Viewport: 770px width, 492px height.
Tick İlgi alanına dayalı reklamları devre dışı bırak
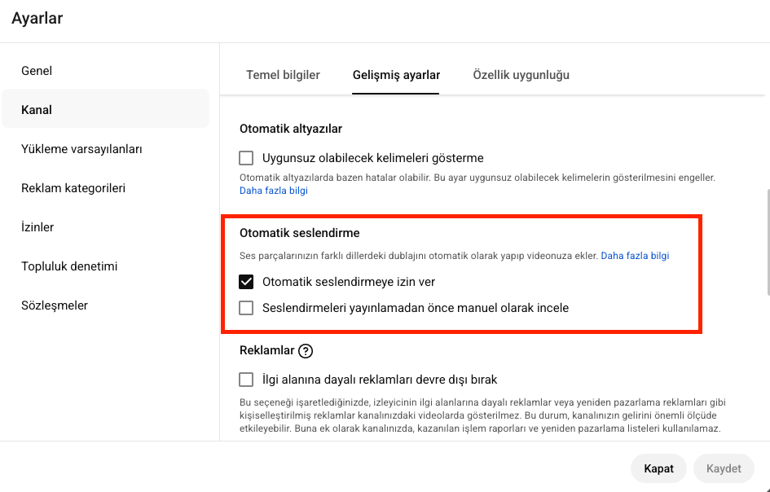click(x=247, y=380)
